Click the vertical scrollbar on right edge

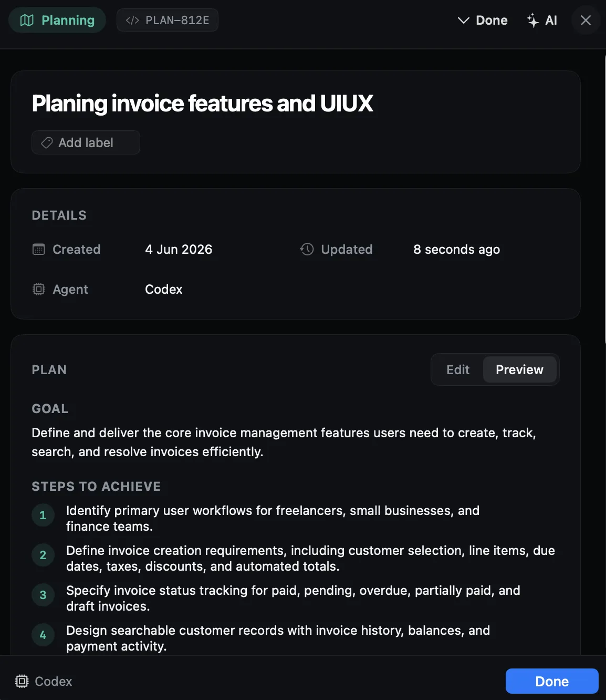[604, 200]
